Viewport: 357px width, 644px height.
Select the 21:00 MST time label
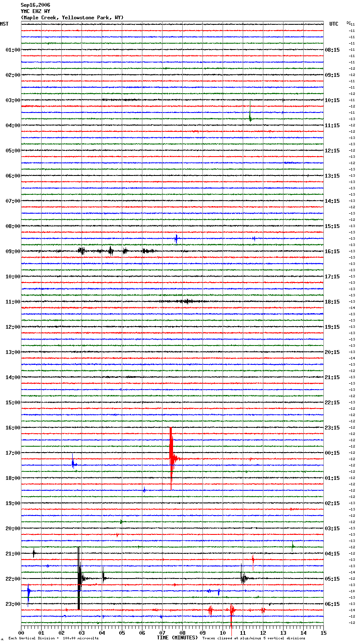click(x=13, y=554)
